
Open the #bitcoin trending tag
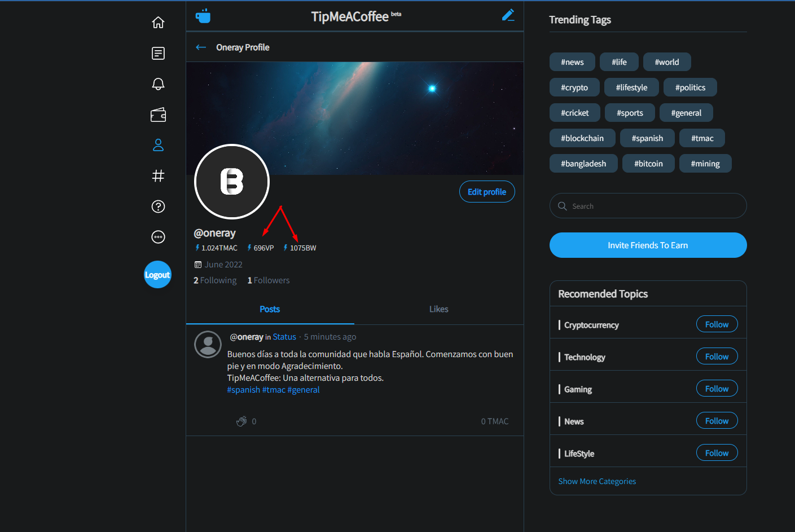(x=648, y=164)
